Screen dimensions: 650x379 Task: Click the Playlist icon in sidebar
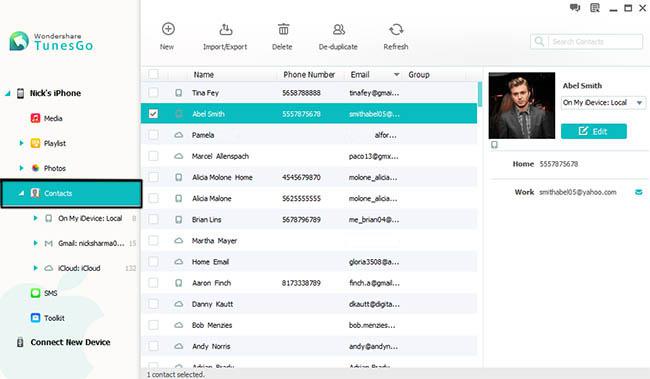pyautogui.click(x=35, y=143)
